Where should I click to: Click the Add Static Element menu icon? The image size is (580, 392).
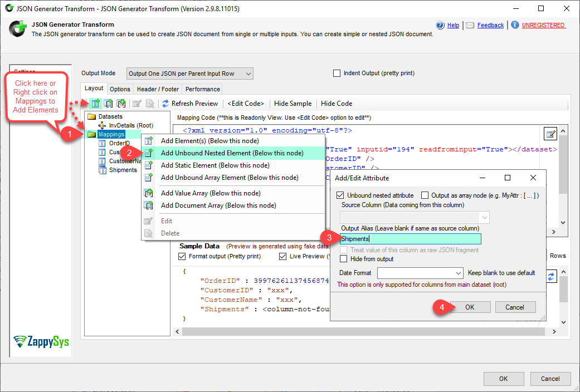[x=148, y=165]
